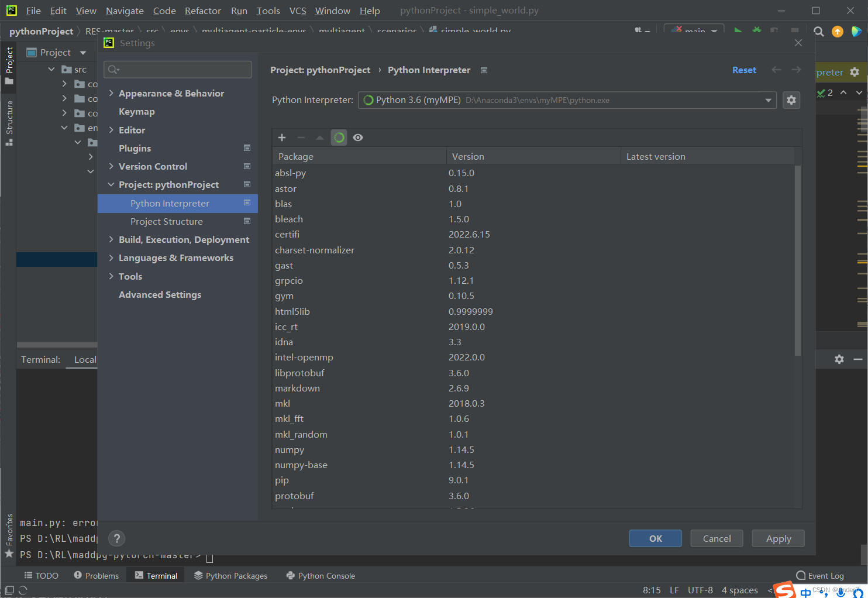Expand the Editor settings section

click(111, 130)
